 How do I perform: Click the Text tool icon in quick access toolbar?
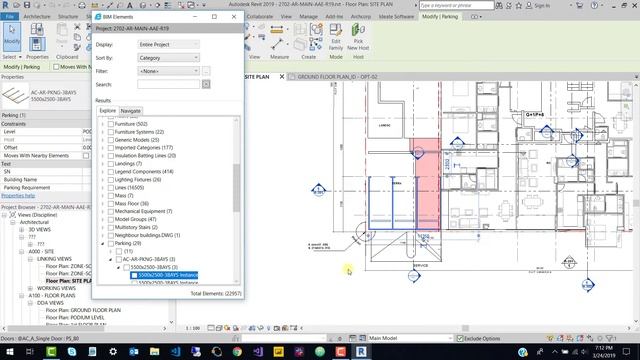pos(129,5)
